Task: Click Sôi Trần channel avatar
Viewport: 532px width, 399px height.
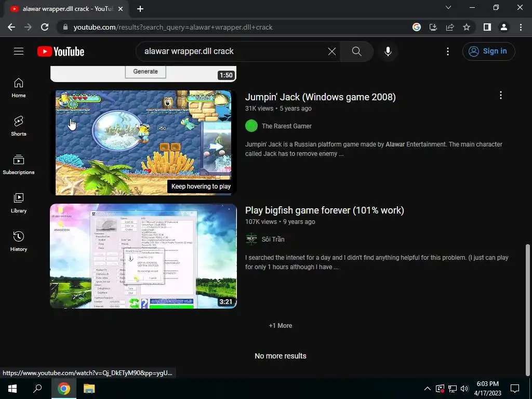Action: point(251,239)
